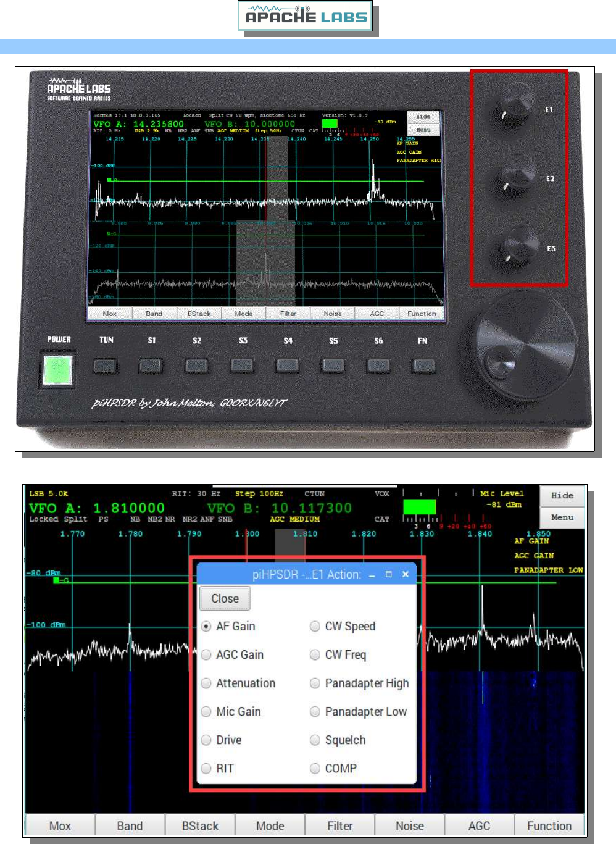Click the LSB 5.0k mode indicator
616x844 pixels.
pos(49,493)
